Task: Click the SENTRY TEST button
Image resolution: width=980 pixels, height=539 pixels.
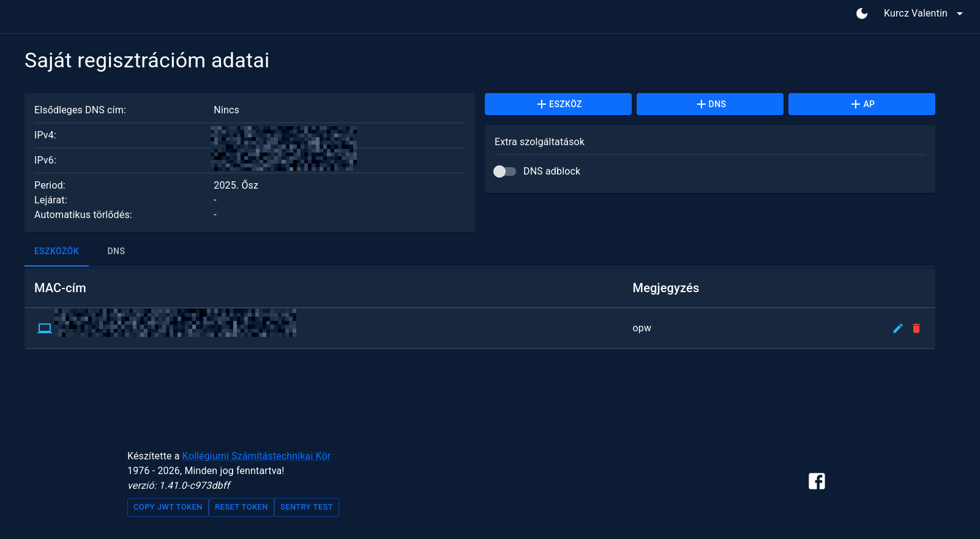Action: [306, 507]
